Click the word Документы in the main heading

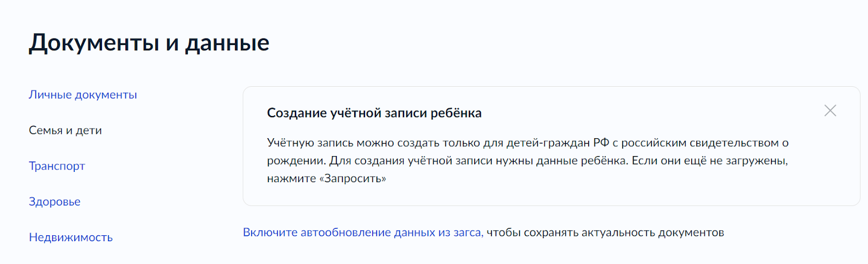(x=94, y=43)
